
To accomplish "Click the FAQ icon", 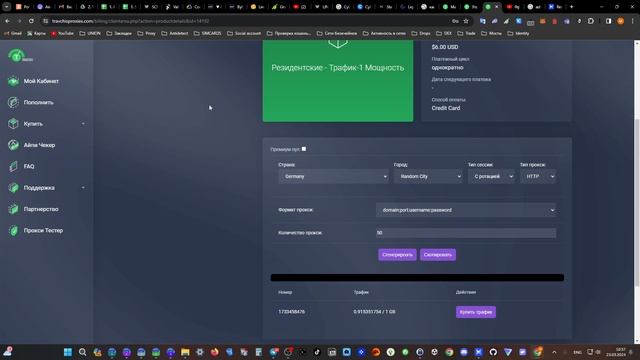I will tap(13, 166).
